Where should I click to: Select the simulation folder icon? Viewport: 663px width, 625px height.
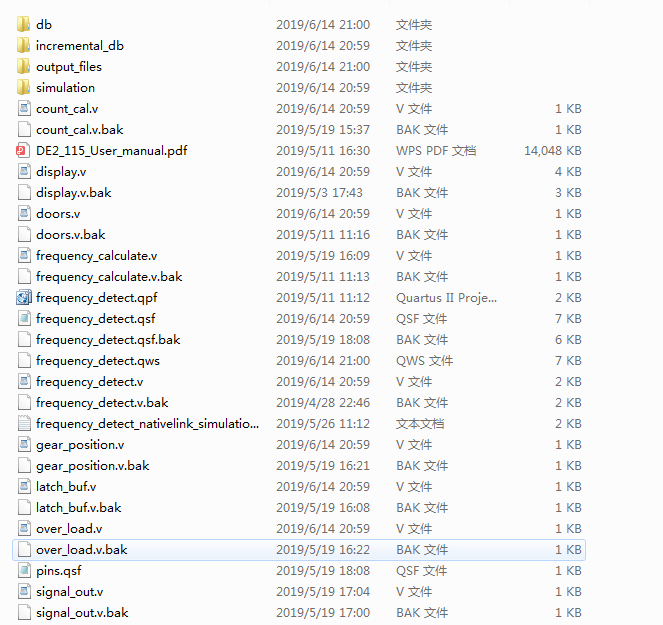pos(24,88)
